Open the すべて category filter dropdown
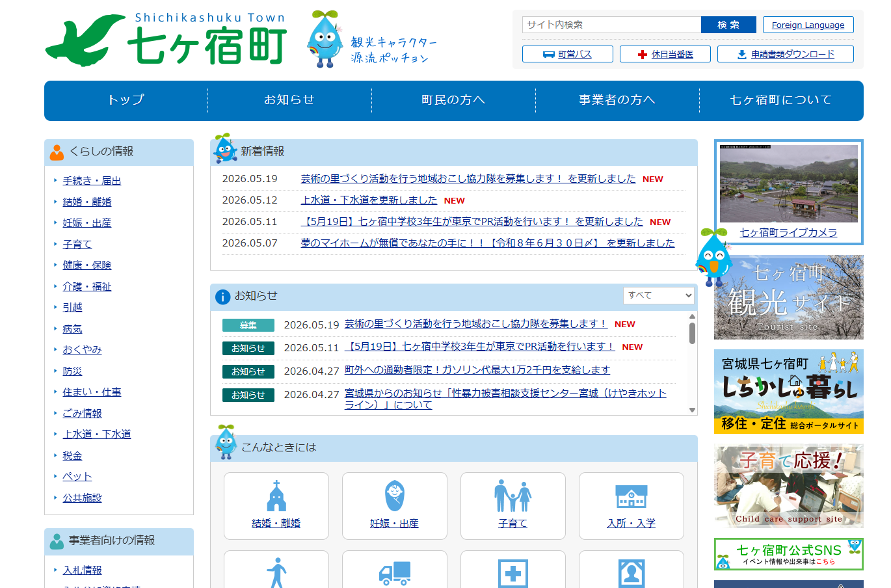This screenshot has width=891, height=588. tap(659, 295)
